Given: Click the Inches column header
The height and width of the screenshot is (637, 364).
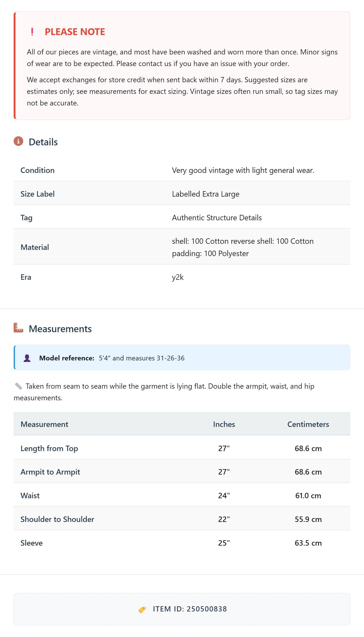Looking at the screenshot, I should (x=224, y=424).
